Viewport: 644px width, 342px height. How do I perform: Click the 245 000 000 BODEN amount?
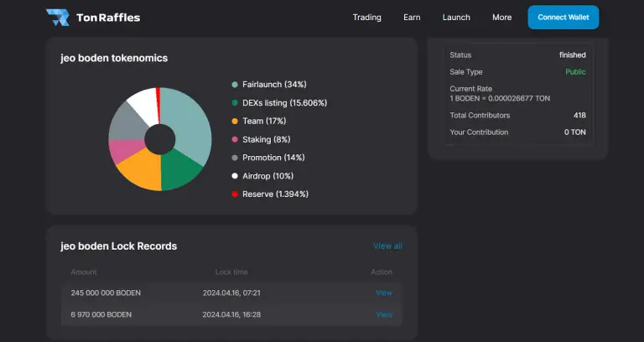click(x=106, y=293)
